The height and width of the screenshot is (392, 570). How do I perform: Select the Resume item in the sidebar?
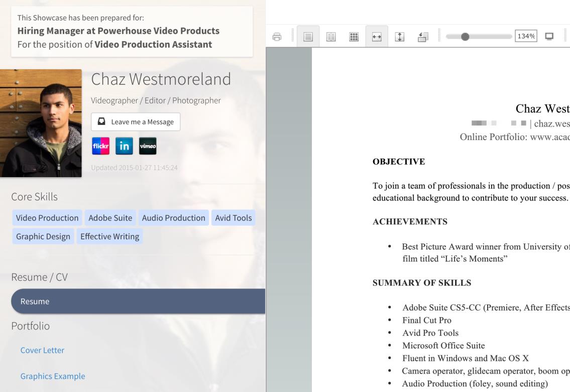point(138,301)
